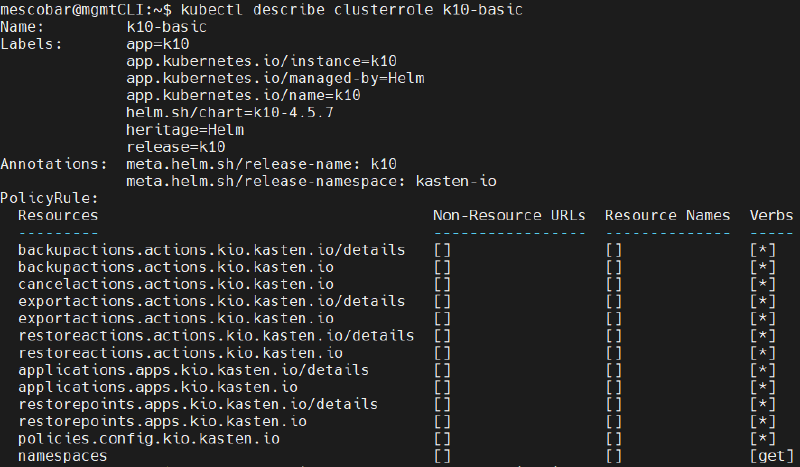Click the Annotations: field name

tap(54, 164)
